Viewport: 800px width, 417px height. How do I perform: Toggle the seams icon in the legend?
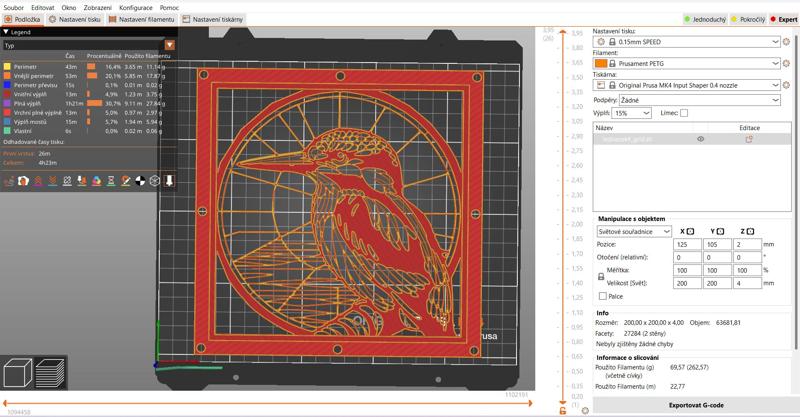67,181
